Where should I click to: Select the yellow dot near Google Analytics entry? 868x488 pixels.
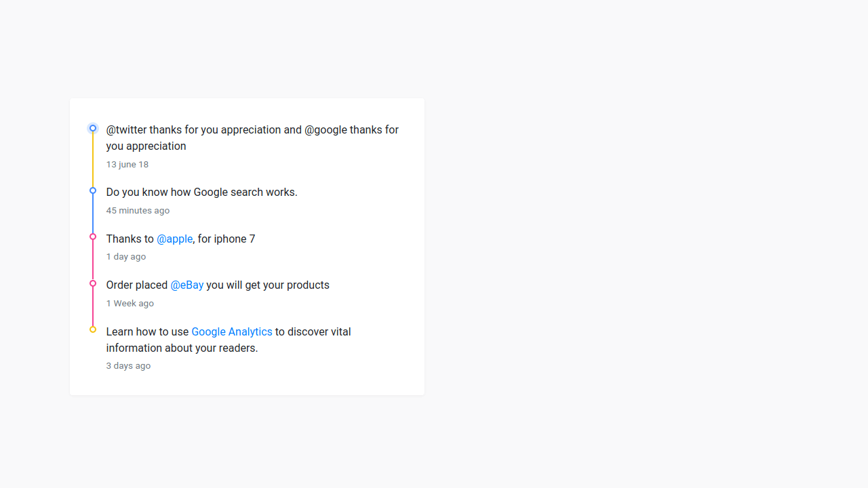pyautogui.click(x=93, y=329)
